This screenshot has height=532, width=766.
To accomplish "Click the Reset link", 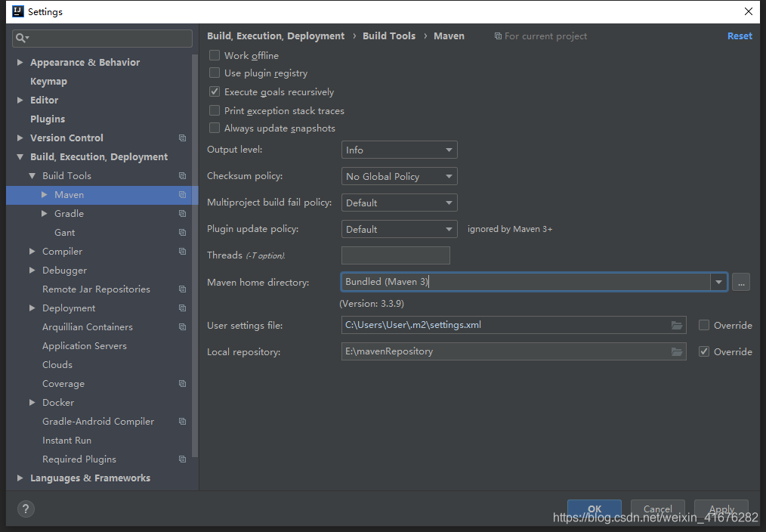I will tap(740, 36).
